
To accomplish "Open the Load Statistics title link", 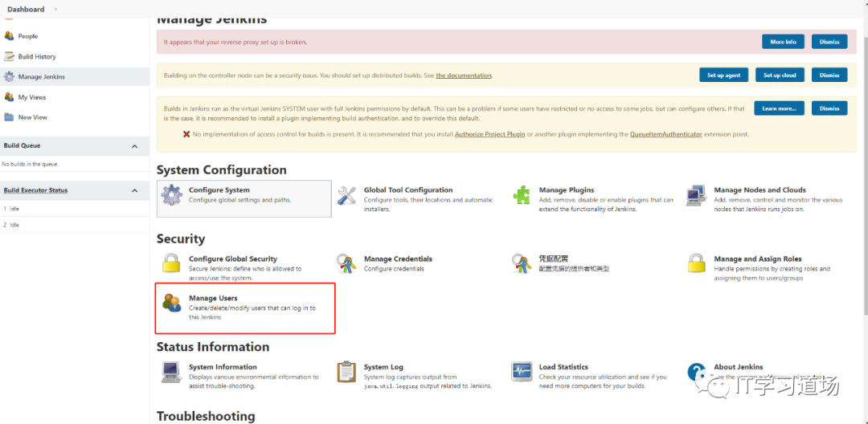I will (563, 366).
